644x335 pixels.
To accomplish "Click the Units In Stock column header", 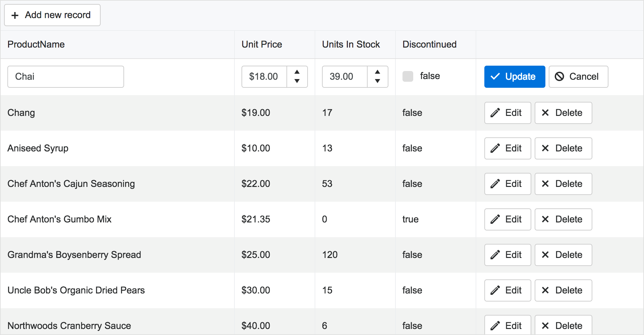I will pyautogui.click(x=351, y=45).
